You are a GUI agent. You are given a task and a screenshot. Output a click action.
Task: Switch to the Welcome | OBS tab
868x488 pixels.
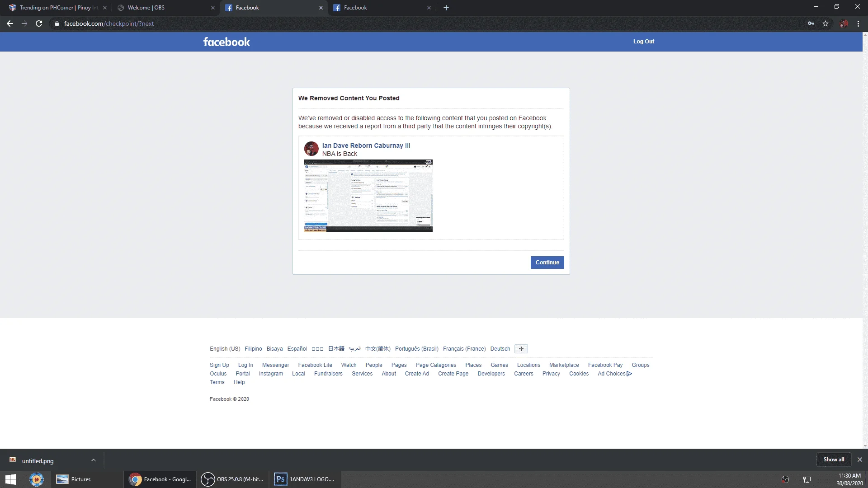(165, 8)
